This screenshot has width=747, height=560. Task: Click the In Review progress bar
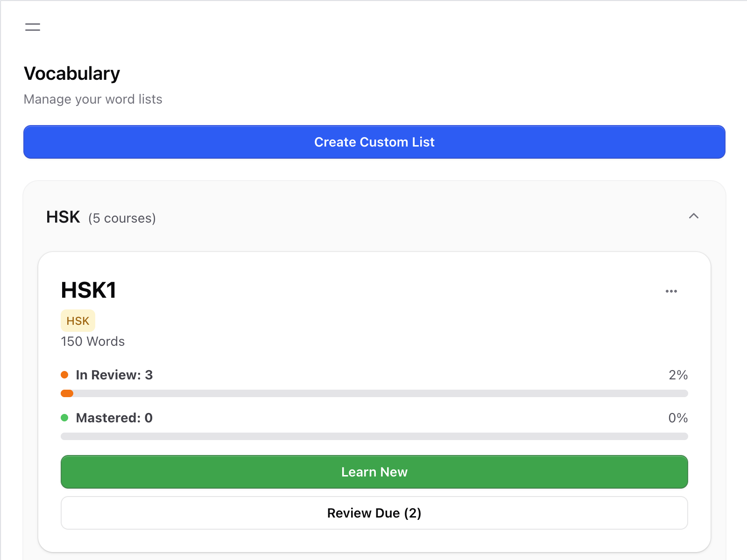coord(374,393)
